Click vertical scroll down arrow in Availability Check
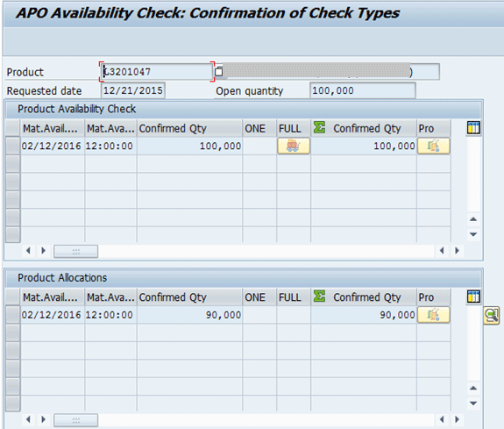504x429 pixels. [473, 234]
